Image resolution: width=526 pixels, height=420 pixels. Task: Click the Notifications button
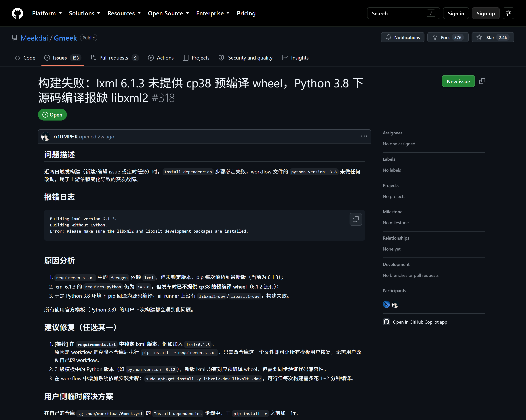point(403,37)
